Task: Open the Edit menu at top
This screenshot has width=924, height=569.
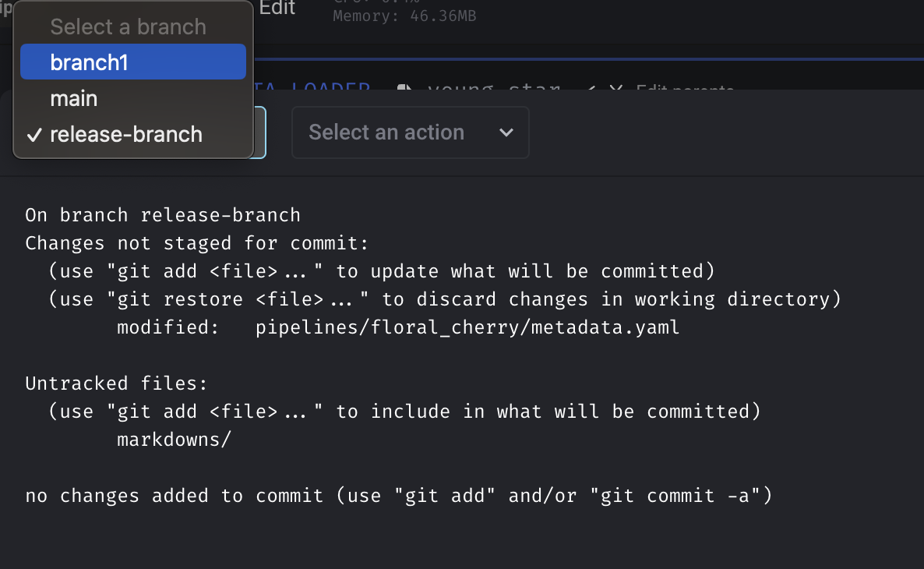Action: point(277,9)
